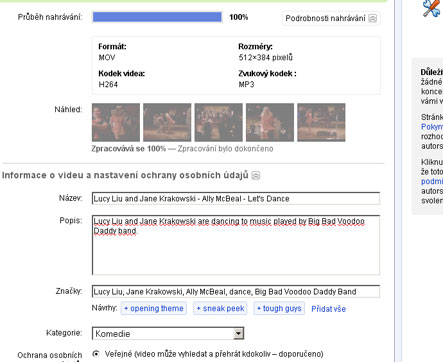Click into the Značky tags field
Viewport: 443px width, 362px height.
236,292
